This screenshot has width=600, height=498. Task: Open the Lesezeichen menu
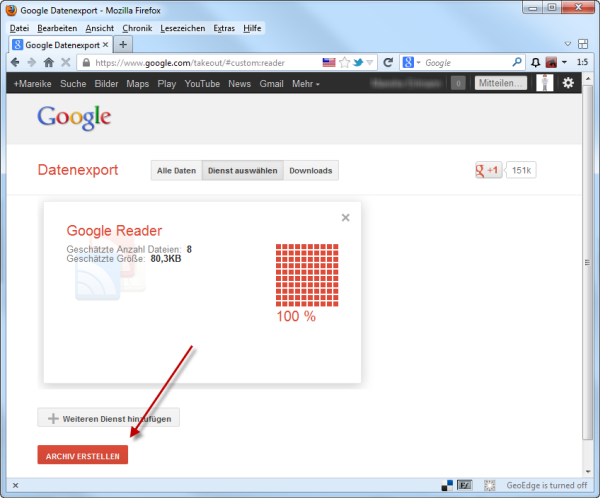[183, 28]
